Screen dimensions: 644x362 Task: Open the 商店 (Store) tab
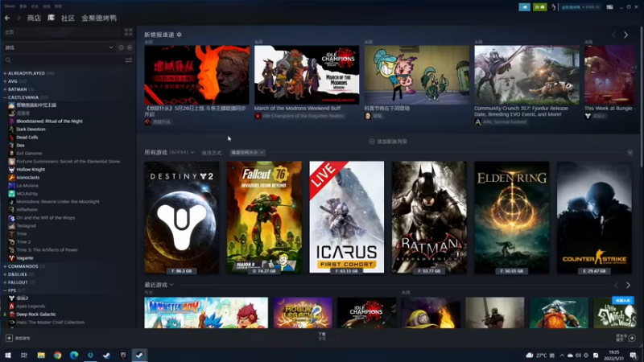click(34, 18)
